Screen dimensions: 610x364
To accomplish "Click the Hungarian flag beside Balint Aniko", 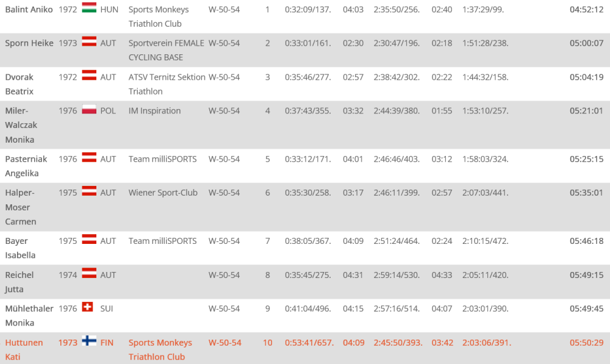I will 89,7.
